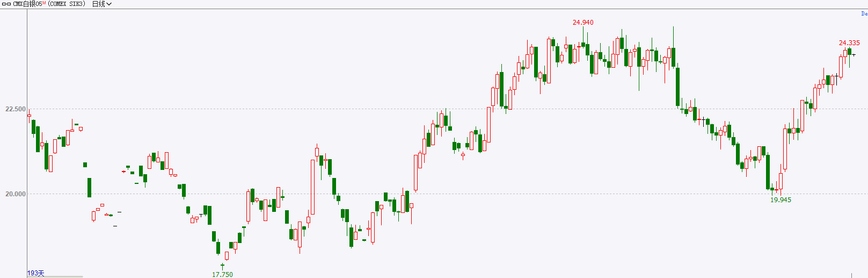Open the 日线 period dropdown

[102, 4]
